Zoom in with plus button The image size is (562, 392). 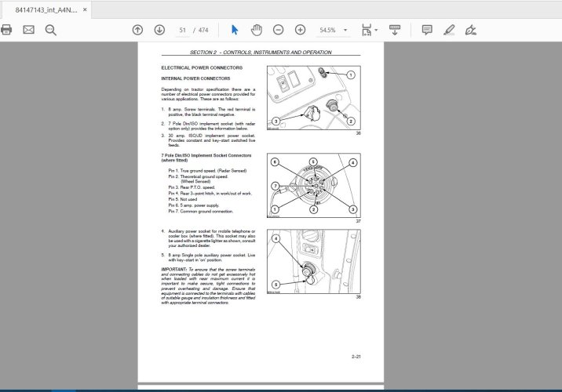[x=300, y=30]
